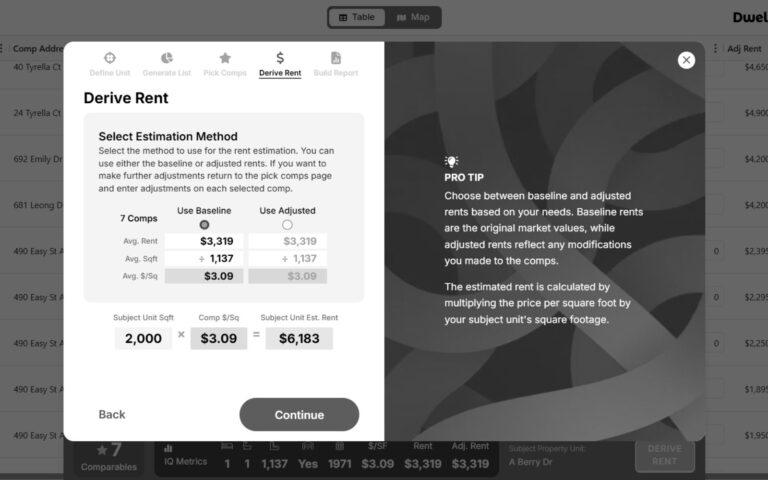Click the baseline Avg. Rent value
This screenshot has height=480, width=768.
point(204,241)
